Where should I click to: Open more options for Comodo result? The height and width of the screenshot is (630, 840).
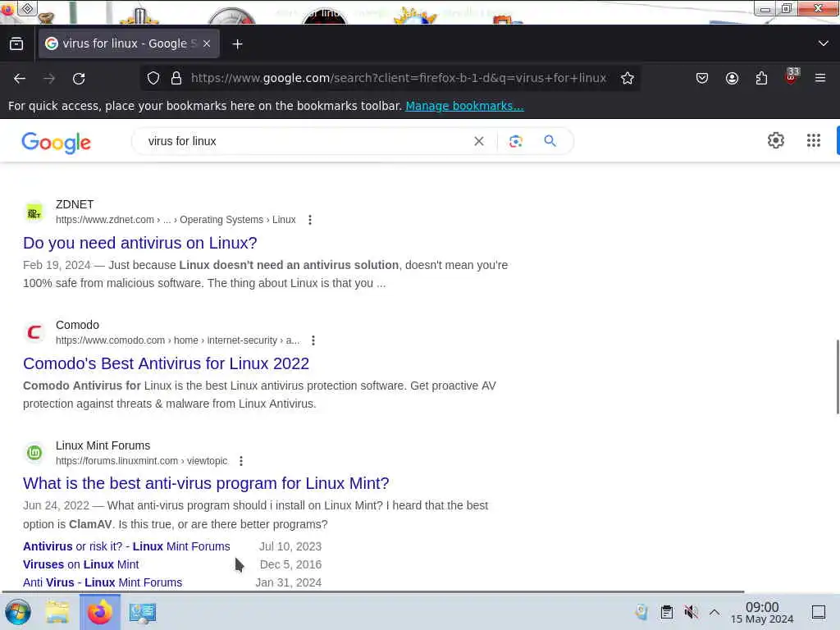313,340
